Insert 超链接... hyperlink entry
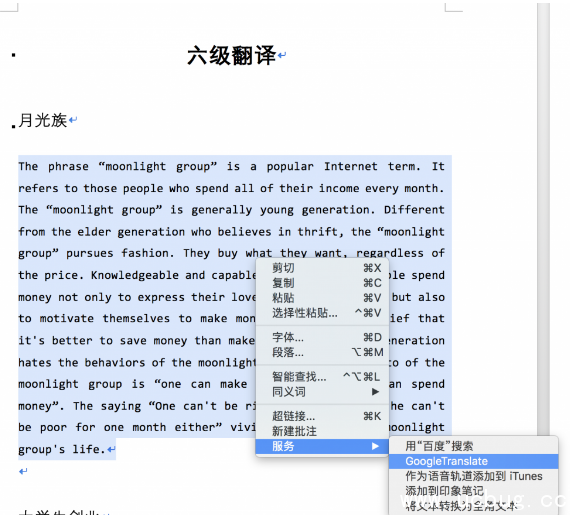The image size is (570, 515). (x=322, y=416)
